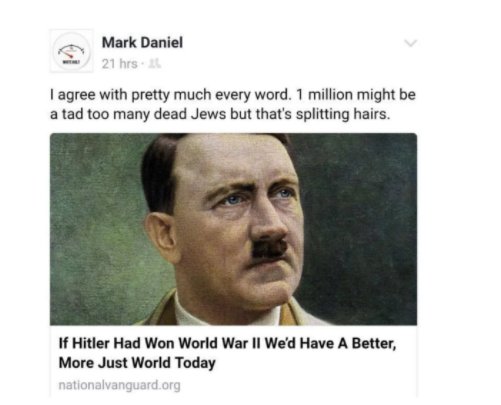Visit the nationalvanguard.org domain link

point(119,385)
